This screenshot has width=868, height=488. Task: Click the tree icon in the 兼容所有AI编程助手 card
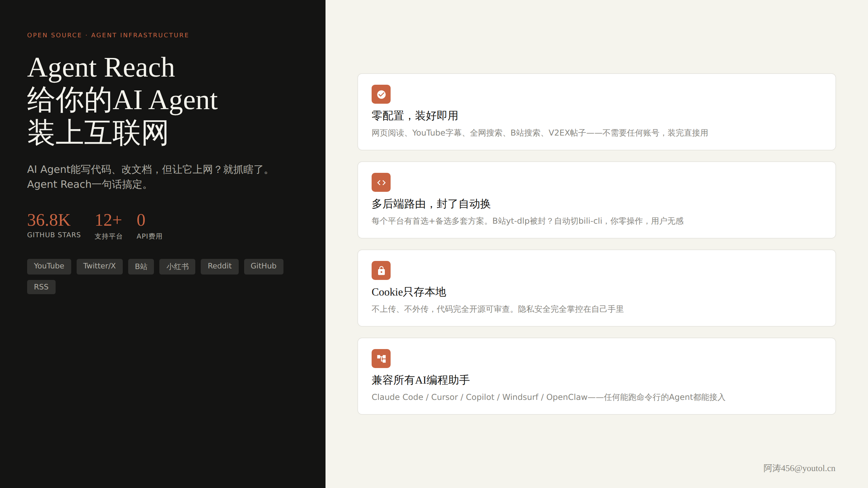(x=381, y=359)
